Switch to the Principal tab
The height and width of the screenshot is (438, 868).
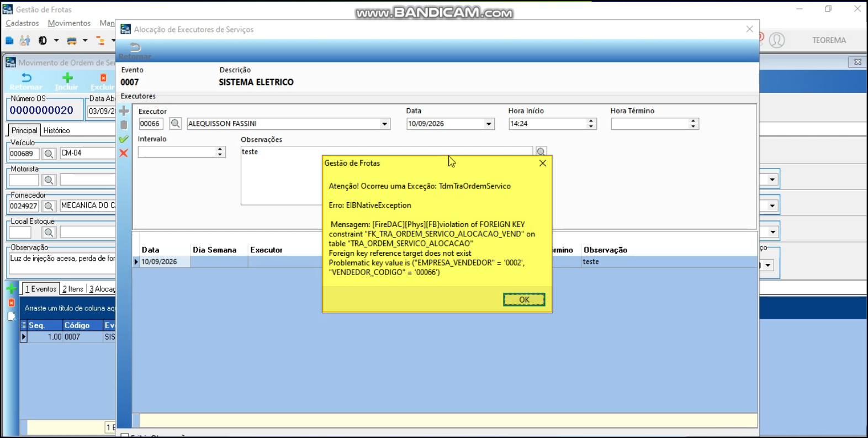click(24, 130)
